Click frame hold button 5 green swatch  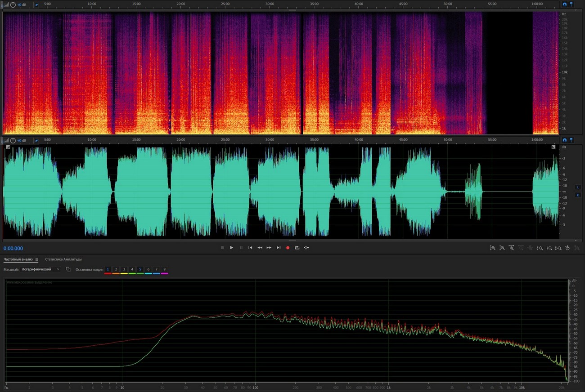coord(140,273)
